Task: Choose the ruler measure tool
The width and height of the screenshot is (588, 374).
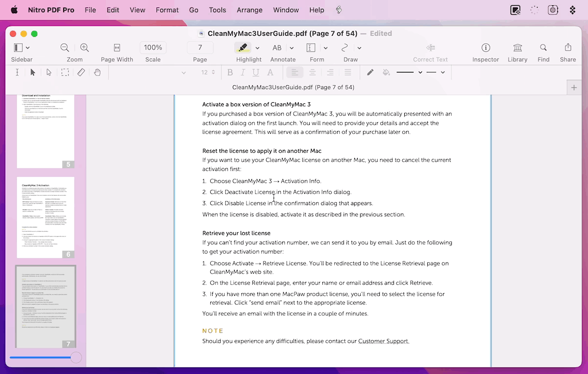Action: click(81, 72)
